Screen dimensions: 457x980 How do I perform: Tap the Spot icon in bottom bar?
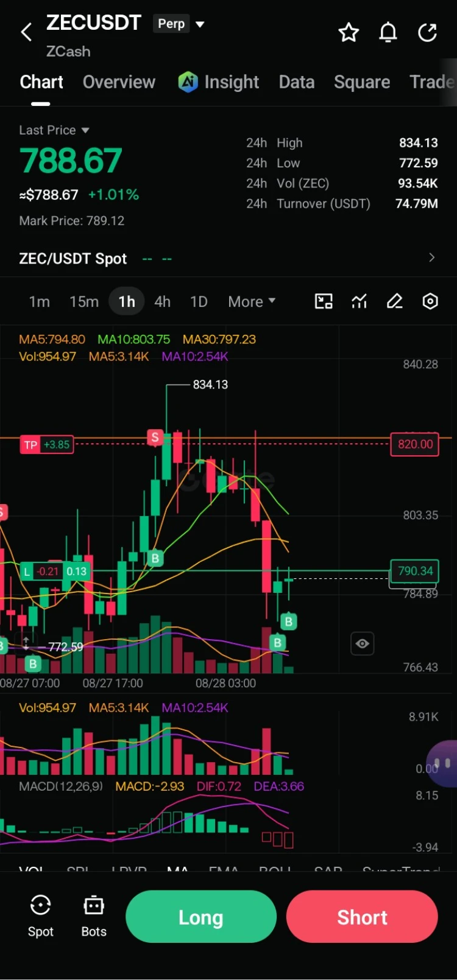tap(40, 916)
